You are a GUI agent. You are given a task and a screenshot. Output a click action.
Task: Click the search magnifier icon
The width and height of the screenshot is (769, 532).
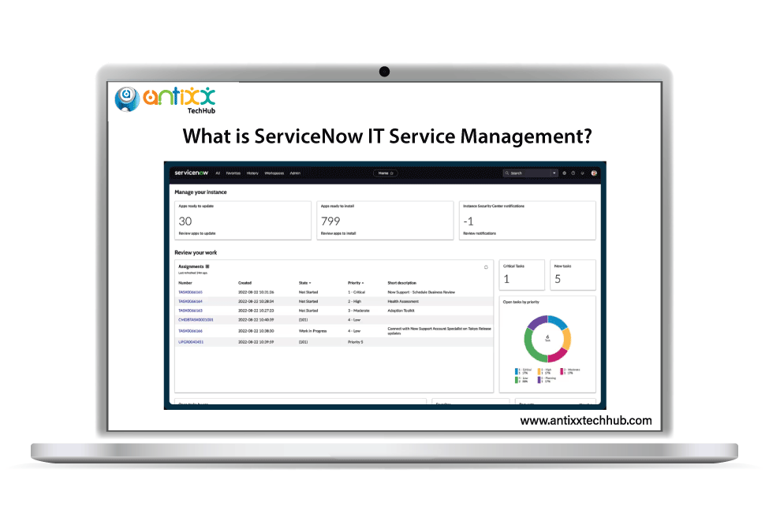click(x=507, y=173)
